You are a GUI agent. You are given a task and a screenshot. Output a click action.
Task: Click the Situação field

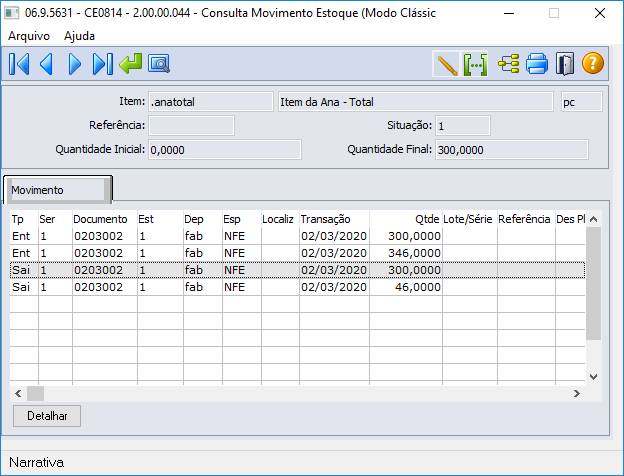pos(463,126)
